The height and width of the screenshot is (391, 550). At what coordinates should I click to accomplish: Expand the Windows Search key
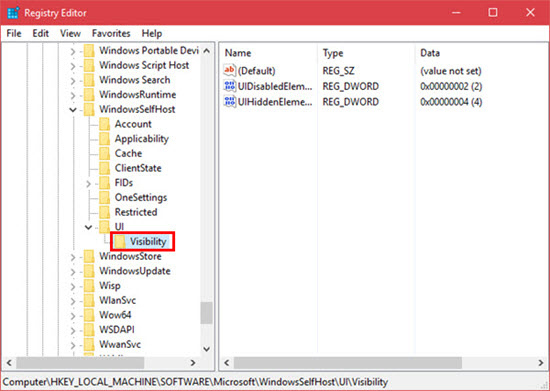tap(73, 81)
